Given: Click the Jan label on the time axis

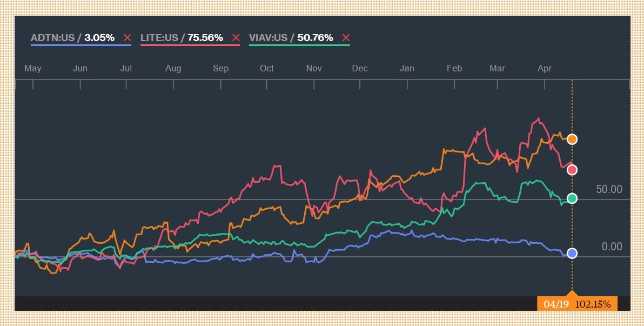Looking at the screenshot, I should [x=407, y=69].
